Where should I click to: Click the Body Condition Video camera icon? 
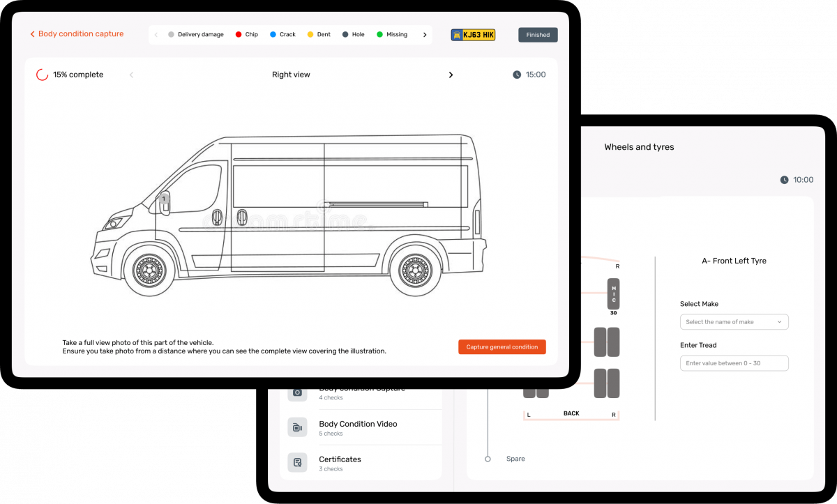coord(297,427)
